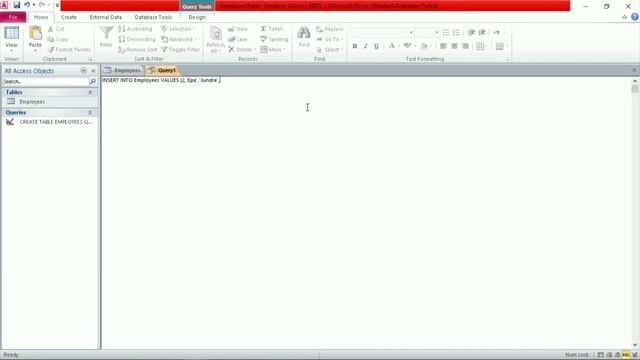The height and width of the screenshot is (360, 640).
Task: Open the File tab
Action: pyautogui.click(x=13, y=17)
